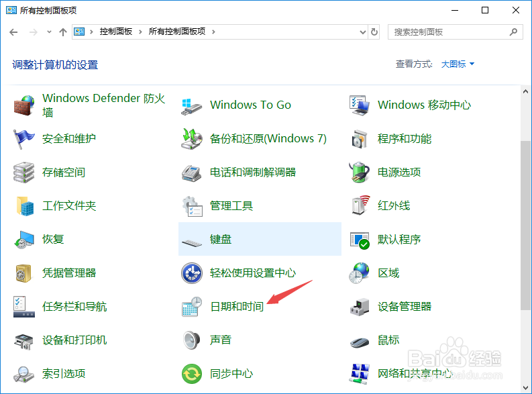Click the scrollbar up arrow
This screenshot has height=394, width=532.
coord(525,91)
